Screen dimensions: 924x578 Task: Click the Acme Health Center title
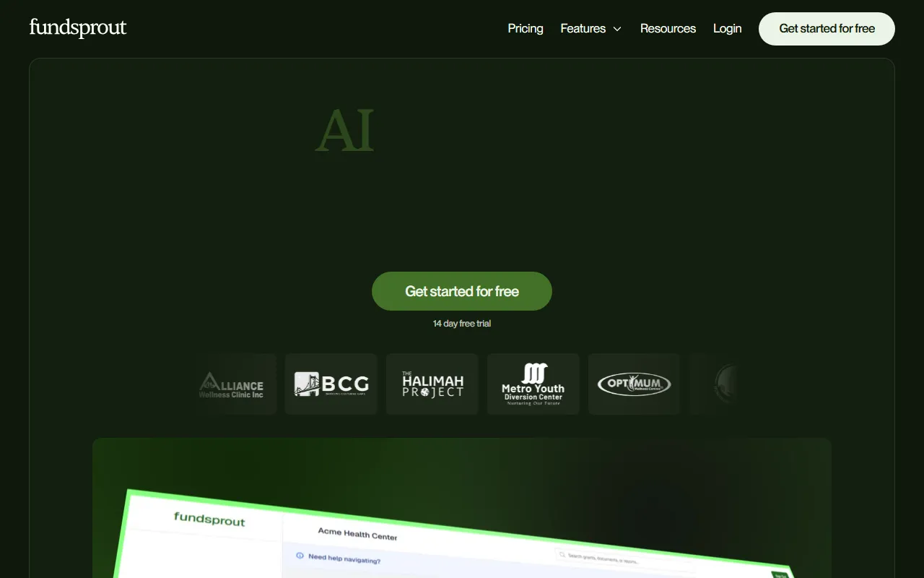357,534
